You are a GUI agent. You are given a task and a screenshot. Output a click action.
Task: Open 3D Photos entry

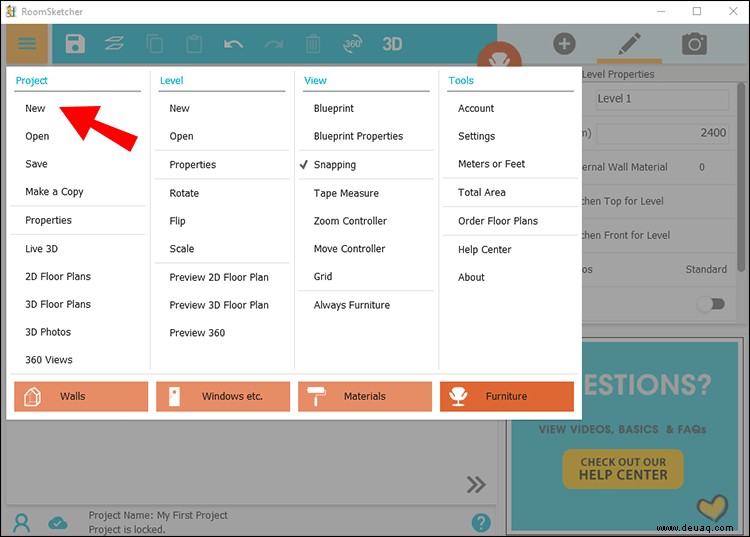pyautogui.click(x=48, y=332)
